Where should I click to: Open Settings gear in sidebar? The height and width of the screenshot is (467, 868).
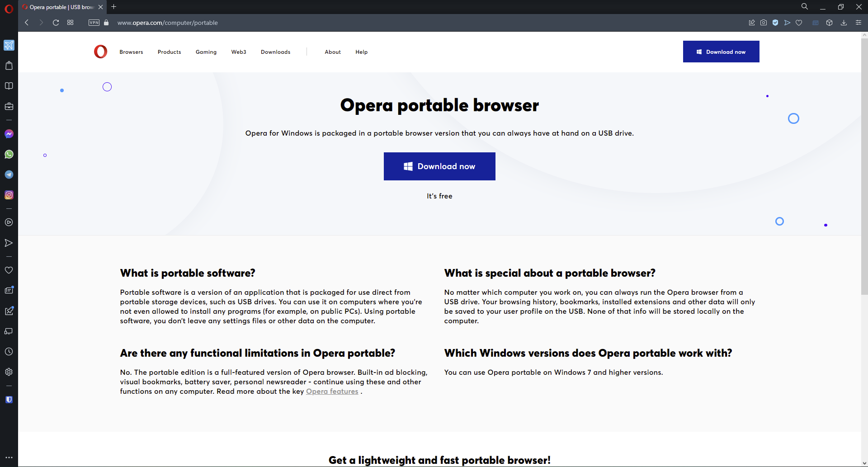(x=9, y=372)
